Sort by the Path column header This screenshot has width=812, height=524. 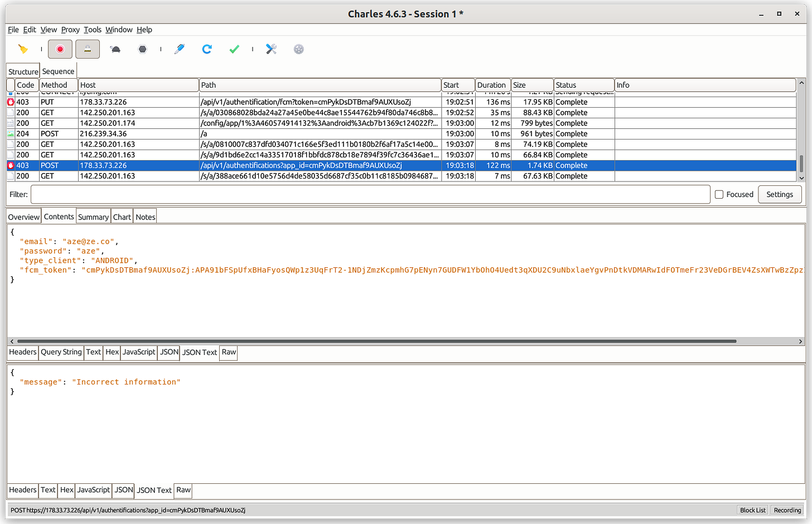point(320,85)
